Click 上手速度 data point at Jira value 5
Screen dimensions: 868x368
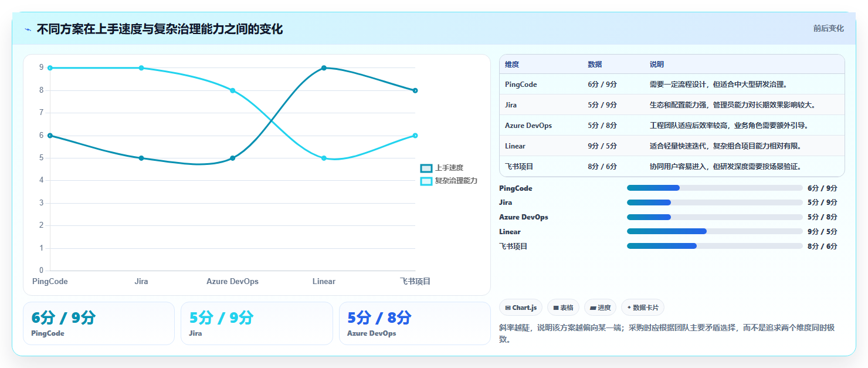141,158
